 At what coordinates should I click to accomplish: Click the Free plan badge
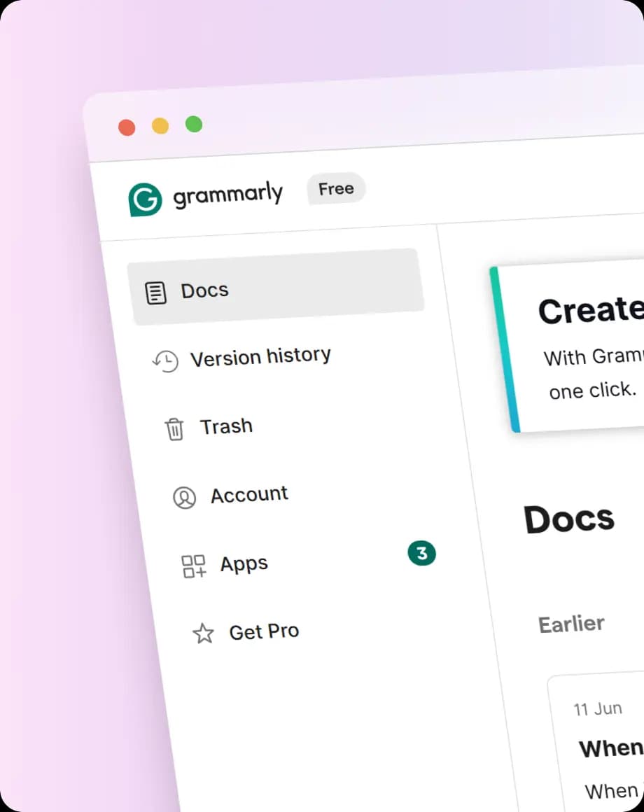point(336,189)
